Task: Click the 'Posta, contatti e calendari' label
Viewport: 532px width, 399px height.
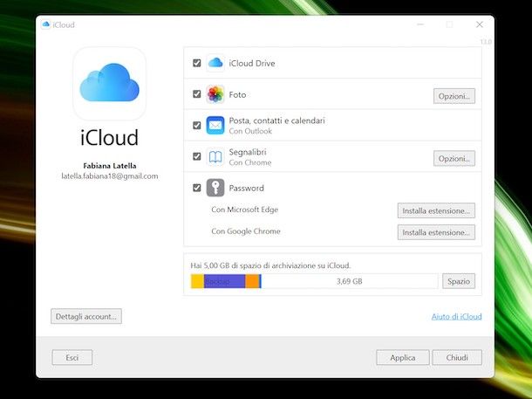Action: (x=276, y=120)
